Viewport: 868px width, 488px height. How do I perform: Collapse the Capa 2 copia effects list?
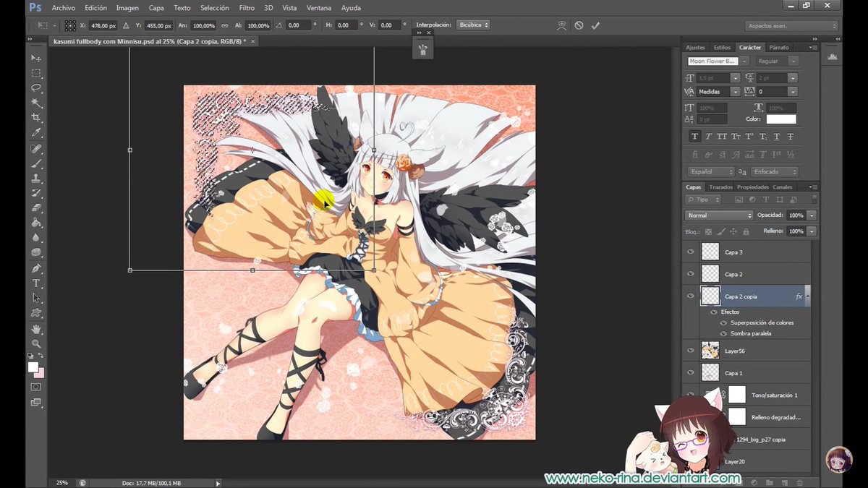(x=807, y=296)
